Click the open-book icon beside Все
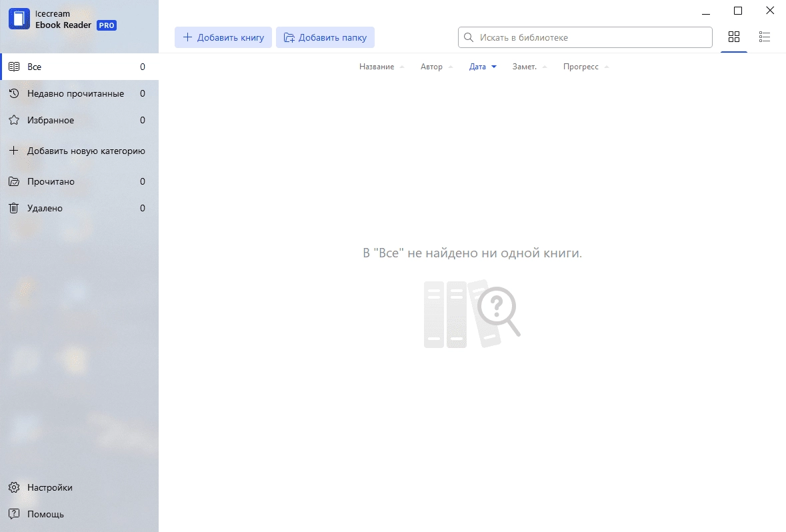Viewport: 786px width, 532px height. [x=14, y=67]
